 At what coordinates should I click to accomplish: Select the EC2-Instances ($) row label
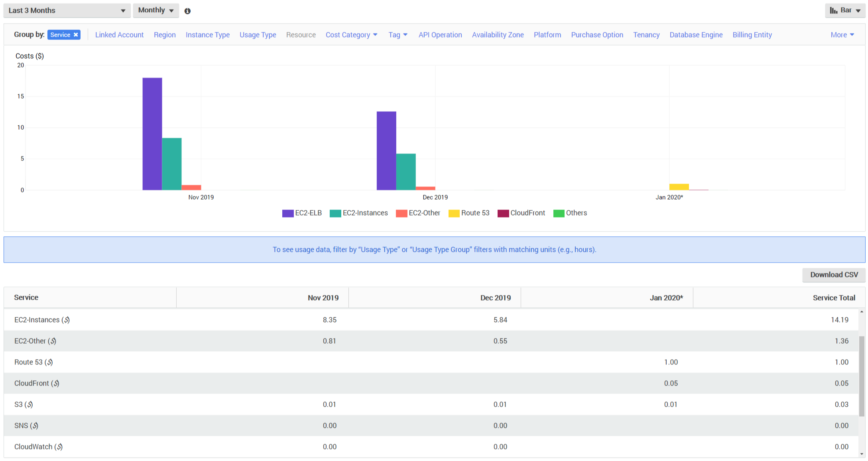[42, 320]
